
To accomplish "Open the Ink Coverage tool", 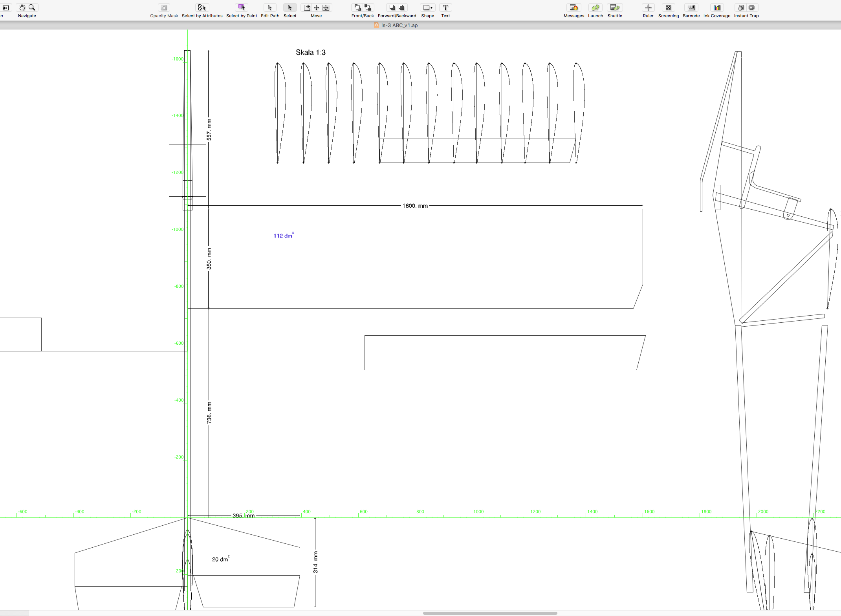I will (716, 7).
